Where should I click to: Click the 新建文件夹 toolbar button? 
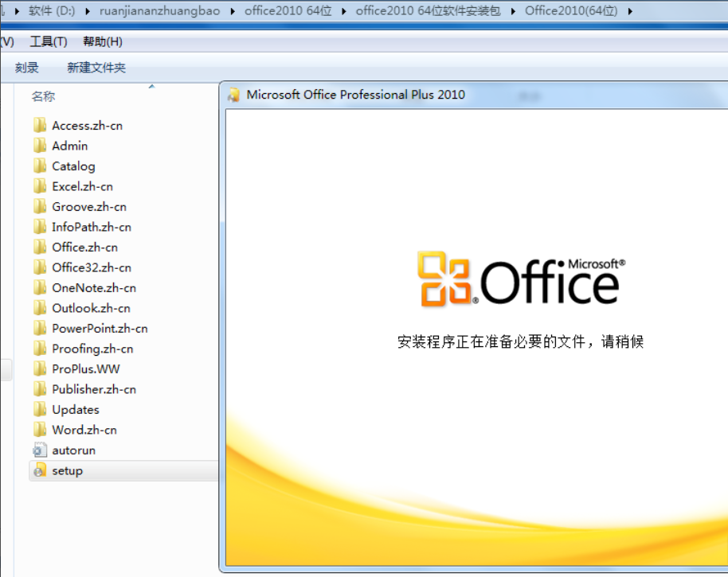[96, 68]
